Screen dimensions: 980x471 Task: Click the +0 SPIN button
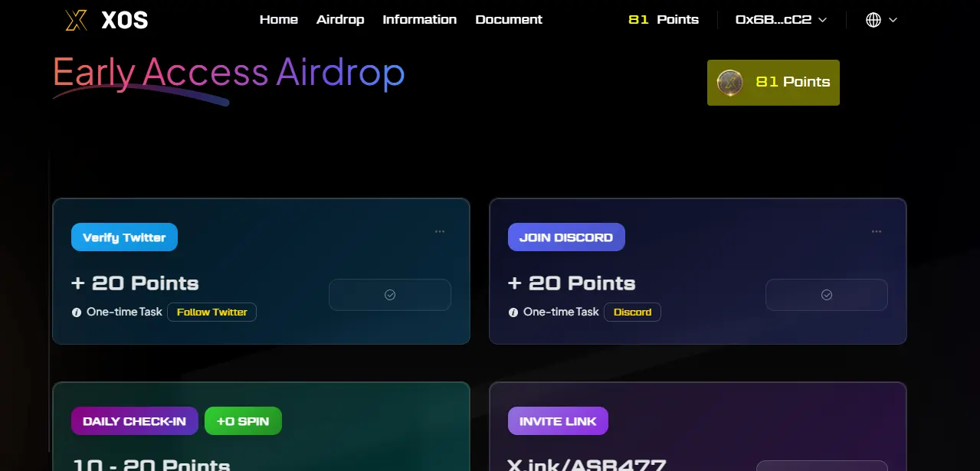[243, 421]
